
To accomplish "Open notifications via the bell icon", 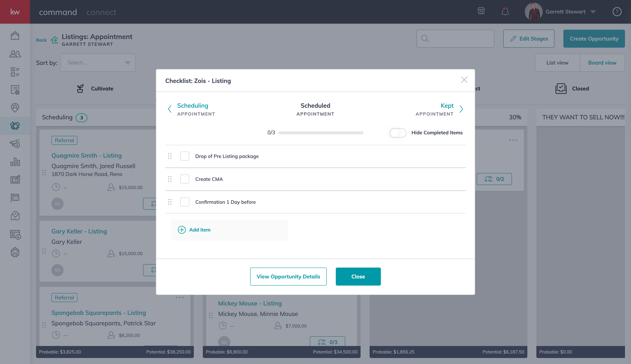I will (x=505, y=11).
